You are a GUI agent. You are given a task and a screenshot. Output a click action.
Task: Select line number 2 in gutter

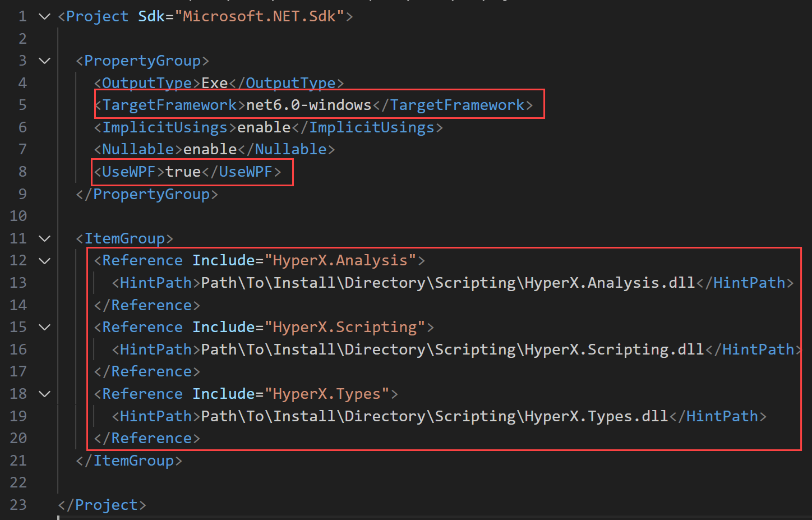click(x=22, y=39)
